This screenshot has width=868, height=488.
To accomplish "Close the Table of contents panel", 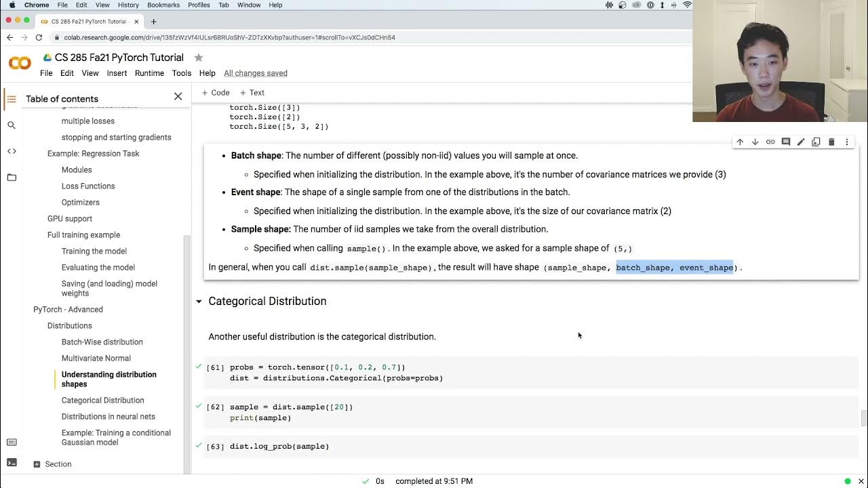I will pyautogui.click(x=178, y=97).
